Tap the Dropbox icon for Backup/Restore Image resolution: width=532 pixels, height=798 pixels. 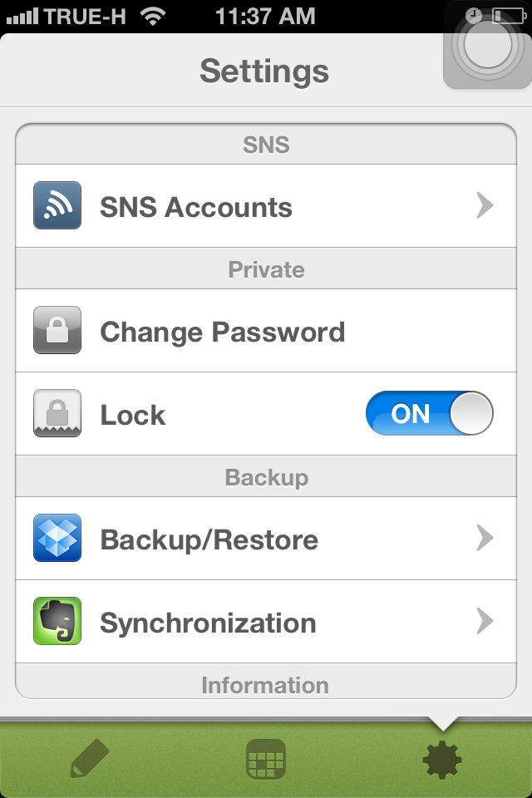click(x=57, y=538)
